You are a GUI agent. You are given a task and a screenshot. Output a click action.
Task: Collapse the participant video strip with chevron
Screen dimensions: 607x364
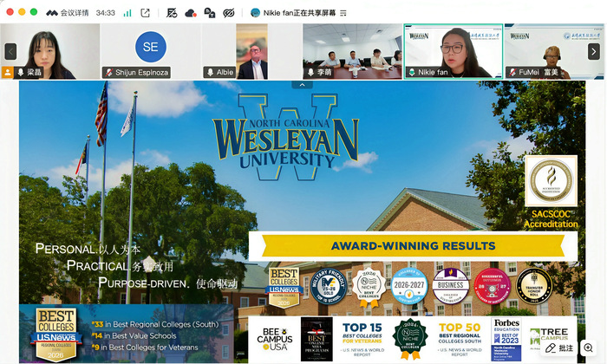click(x=303, y=85)
